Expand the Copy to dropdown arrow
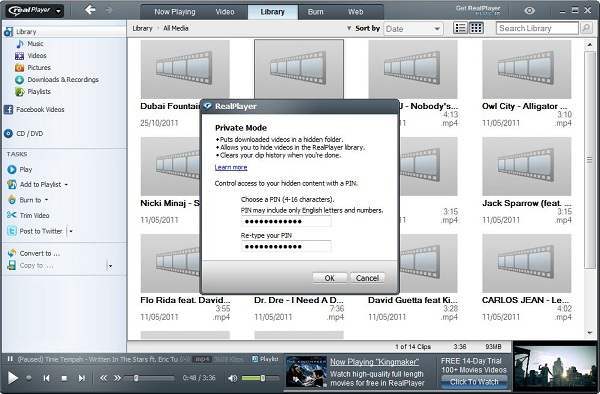This screenshot has height=394, width=600. [x=110, y=265]
